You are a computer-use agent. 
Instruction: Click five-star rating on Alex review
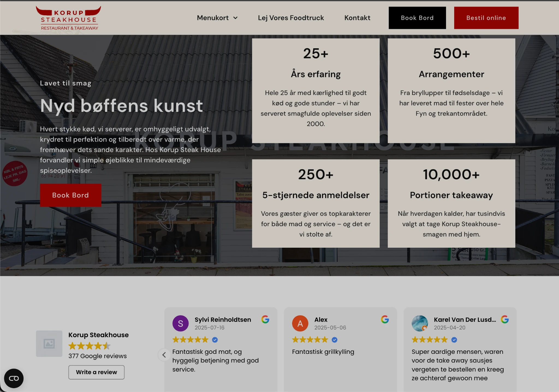tap(310, 340)
